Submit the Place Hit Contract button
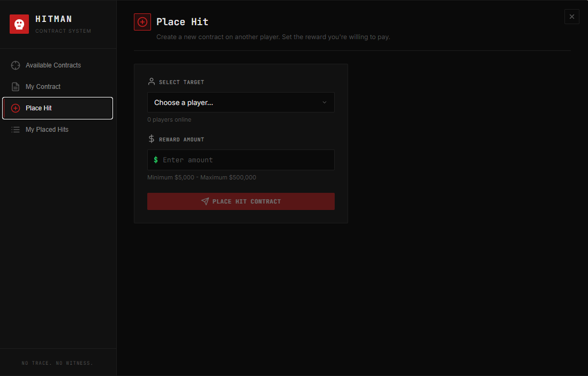 click(x=241, y=201)
